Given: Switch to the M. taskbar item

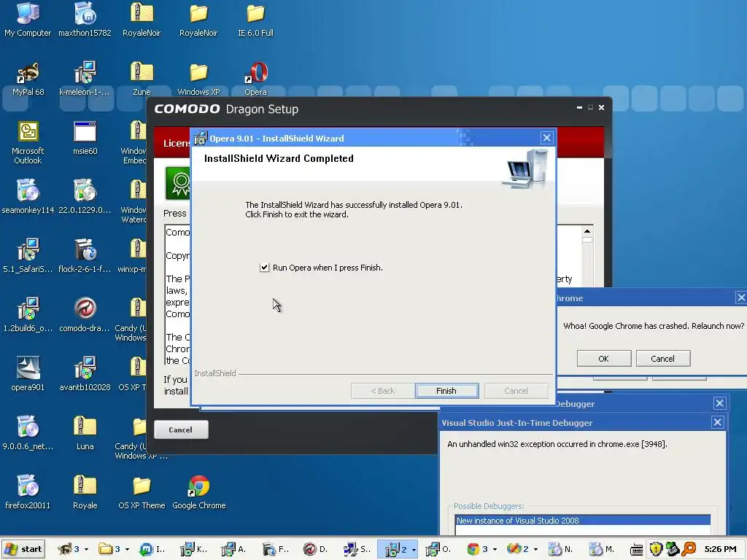Looking at the screenshot, I should tap(603, 549).
